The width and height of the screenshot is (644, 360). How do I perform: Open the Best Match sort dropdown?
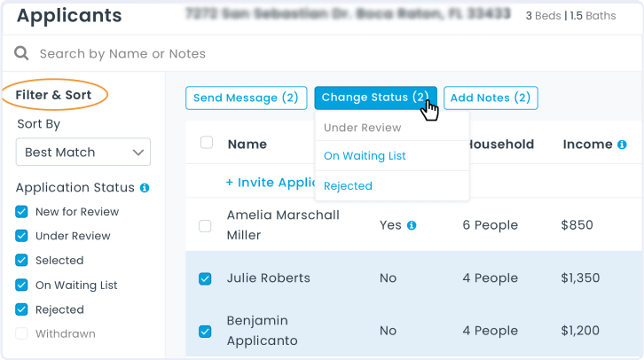click(83, 153)
